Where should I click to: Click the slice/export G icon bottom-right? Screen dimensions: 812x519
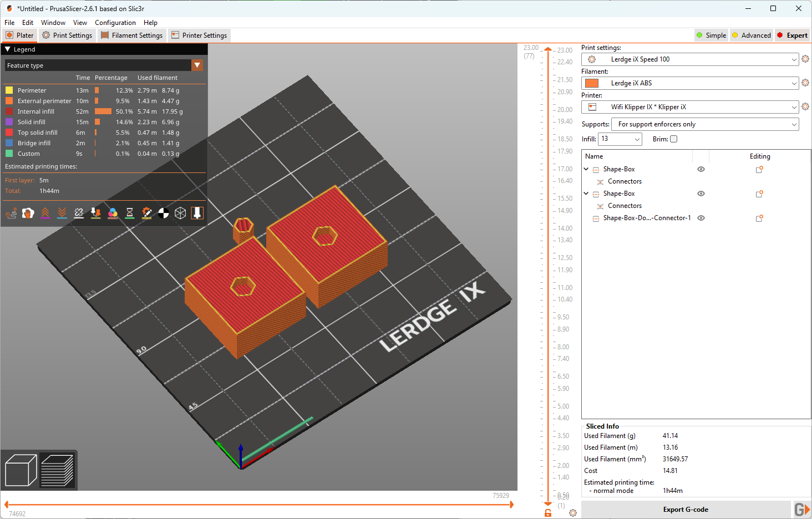click(x=801, y=509)
